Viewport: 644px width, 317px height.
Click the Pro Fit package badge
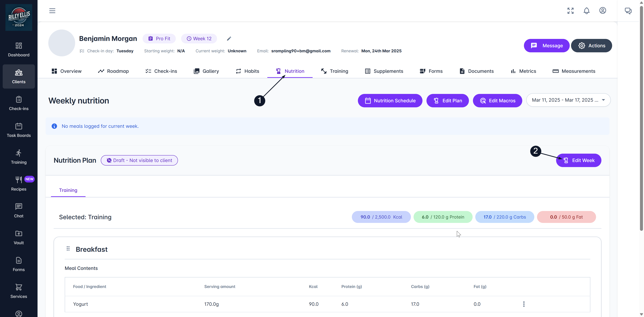159,39
